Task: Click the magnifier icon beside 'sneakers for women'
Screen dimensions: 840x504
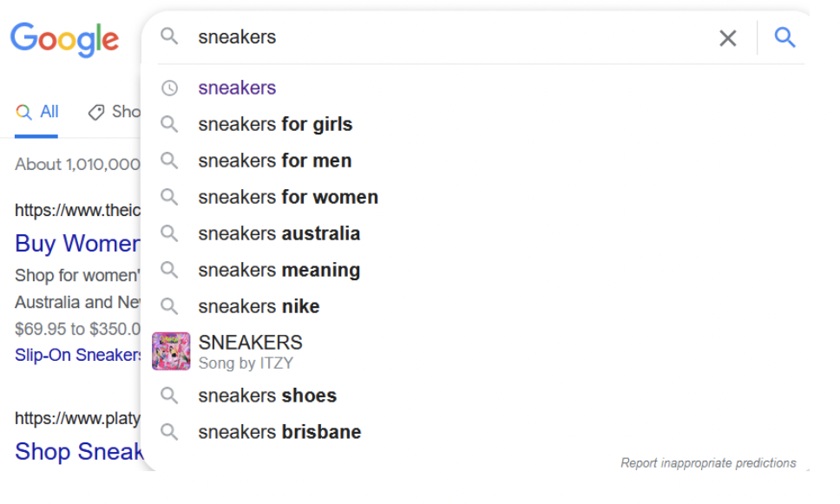Action: (x=170, y=197)
